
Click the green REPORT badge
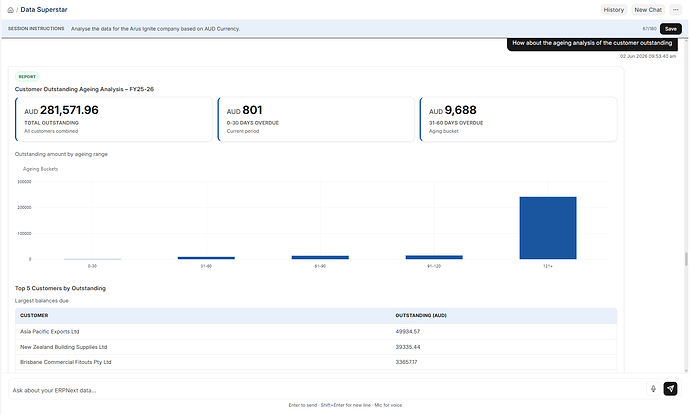[27, 77]
